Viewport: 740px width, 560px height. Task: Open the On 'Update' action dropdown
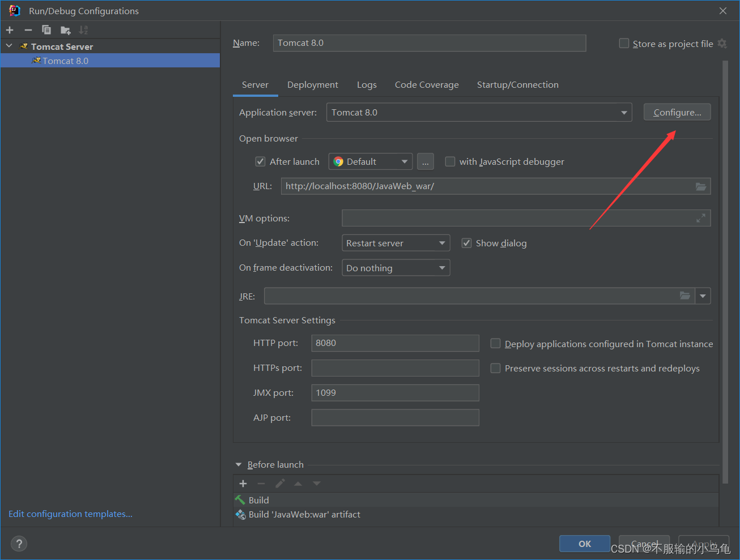pos(396,243)
